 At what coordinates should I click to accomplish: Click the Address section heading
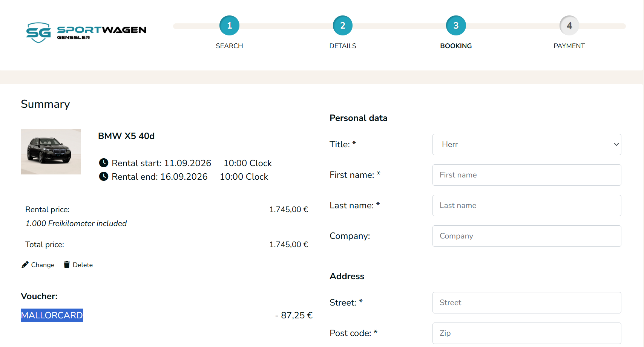tap(347, 276)
